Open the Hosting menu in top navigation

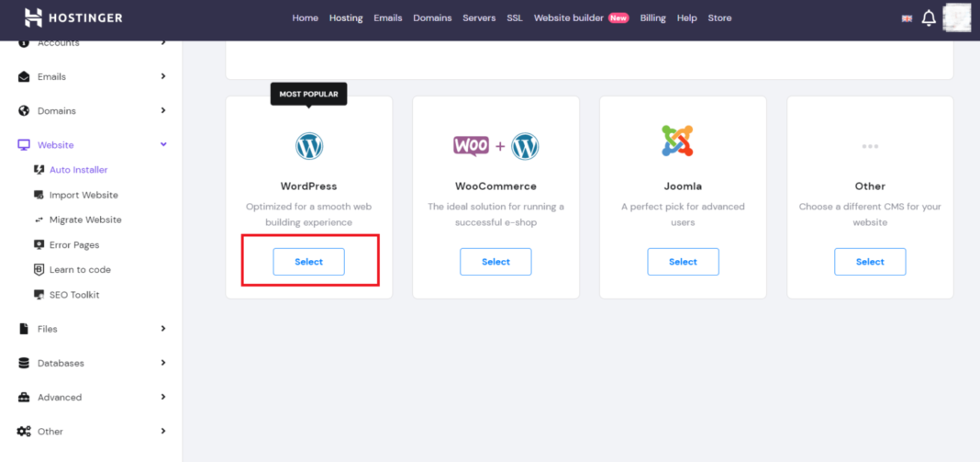(346, 18)
